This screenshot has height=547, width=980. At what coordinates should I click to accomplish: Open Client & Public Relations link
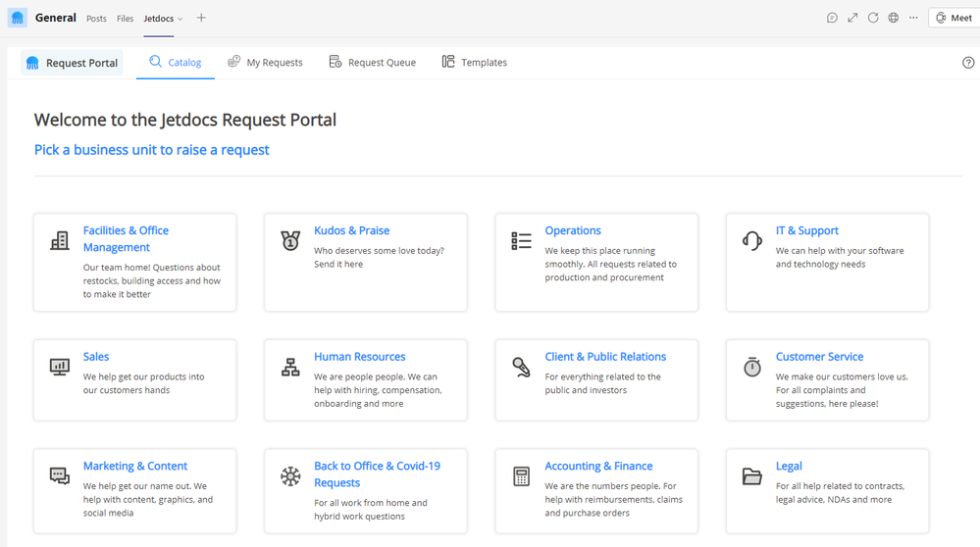tap(605, 357)
